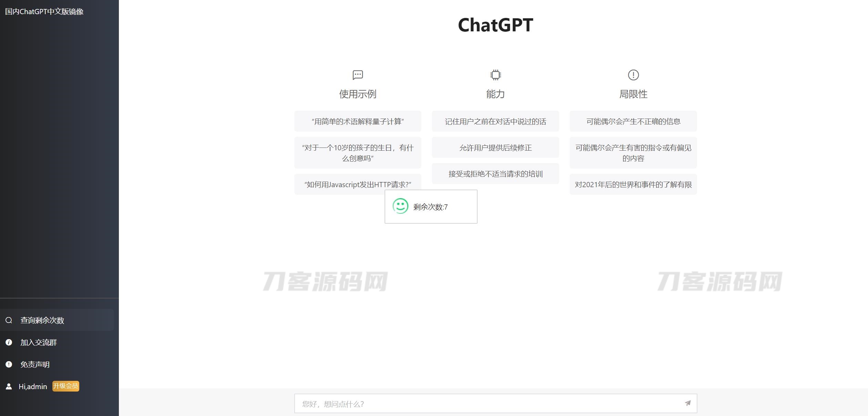The image size is (868, 416).
Task: Click 国内ChatGPT中文版镜像 title in sidebar
Action: point(44,11)
